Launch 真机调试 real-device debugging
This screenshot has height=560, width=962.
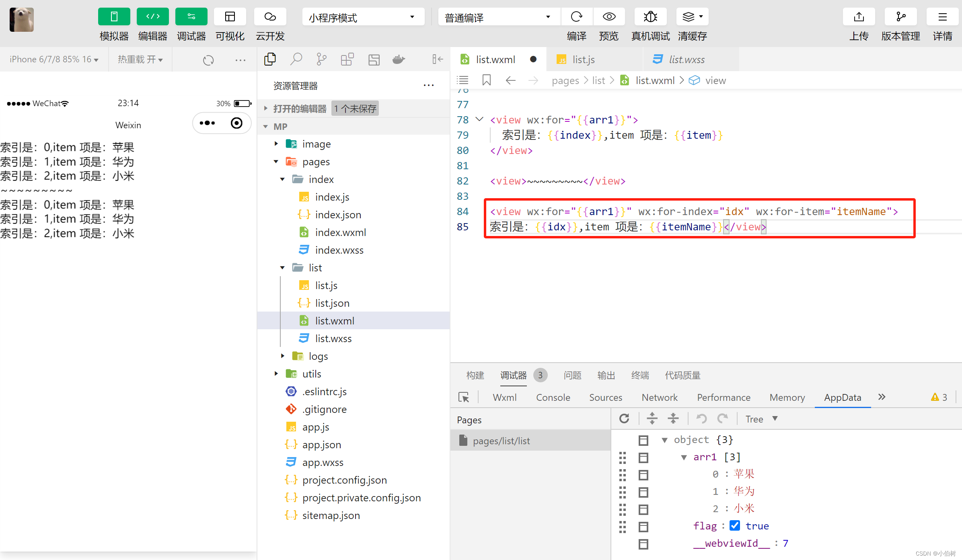pyautogui.click(x=650, y=16)
